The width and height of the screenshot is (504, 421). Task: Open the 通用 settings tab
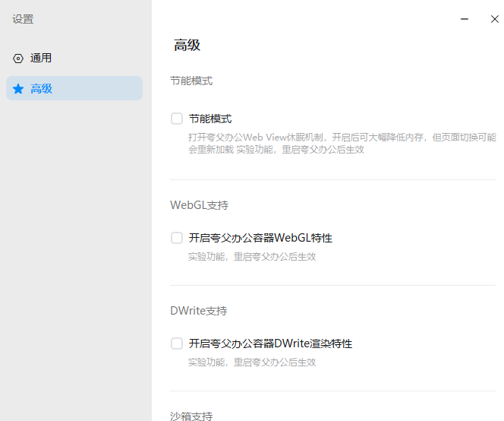tap(41, 59)
